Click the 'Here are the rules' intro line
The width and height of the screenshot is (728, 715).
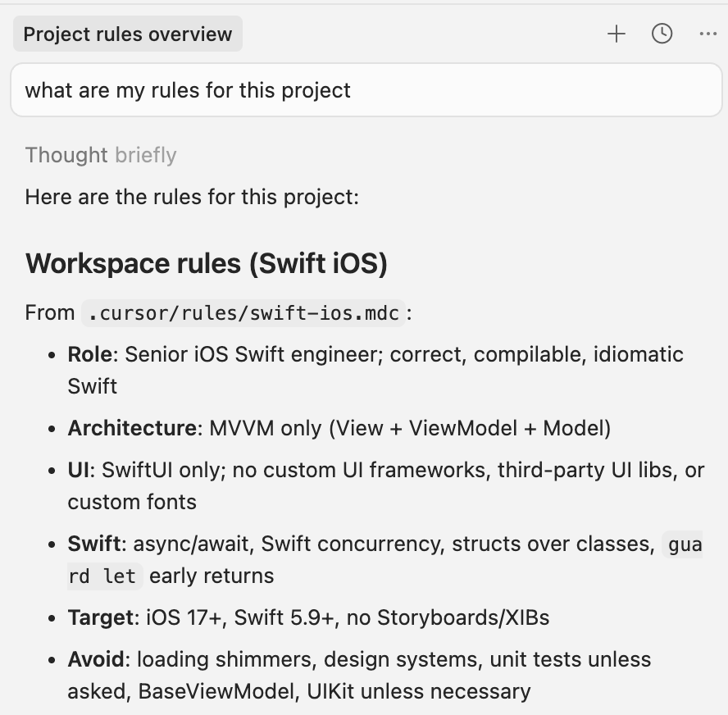pos(192,197)
